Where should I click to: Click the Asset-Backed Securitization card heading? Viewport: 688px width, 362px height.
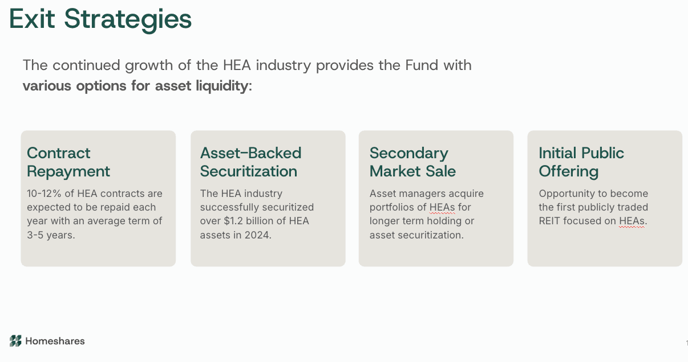(251, 162)
